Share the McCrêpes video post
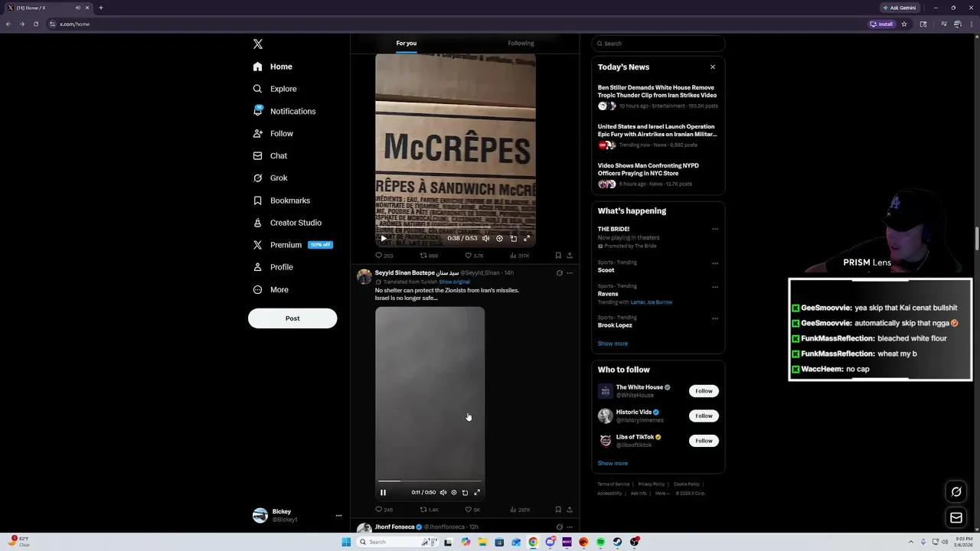980x551 pixels. pos(570,256)
